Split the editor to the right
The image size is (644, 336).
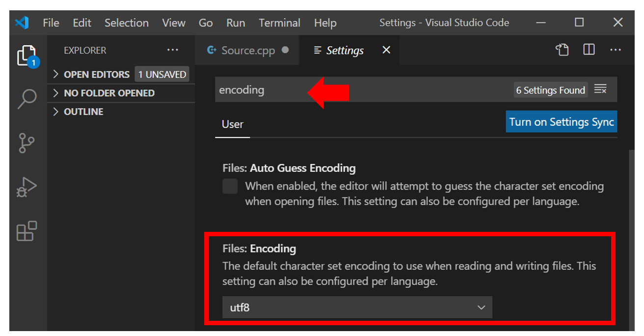(x=589, y=50)
